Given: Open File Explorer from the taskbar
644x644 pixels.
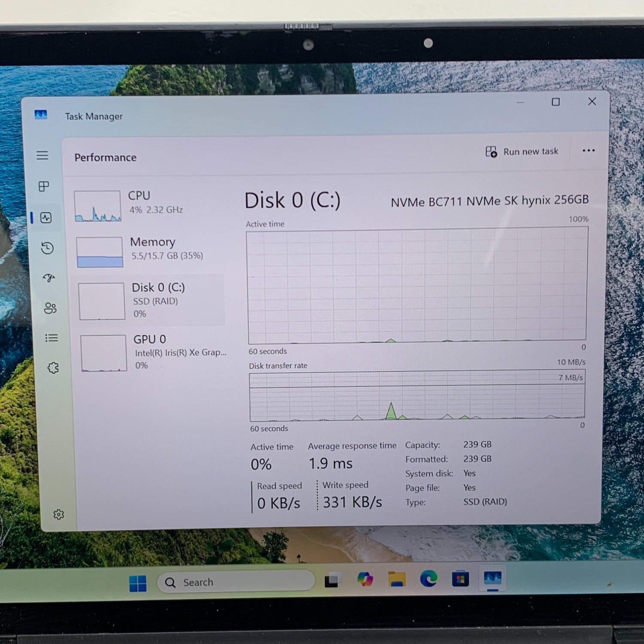Looking at the screenshot, I should click(397, 579).
